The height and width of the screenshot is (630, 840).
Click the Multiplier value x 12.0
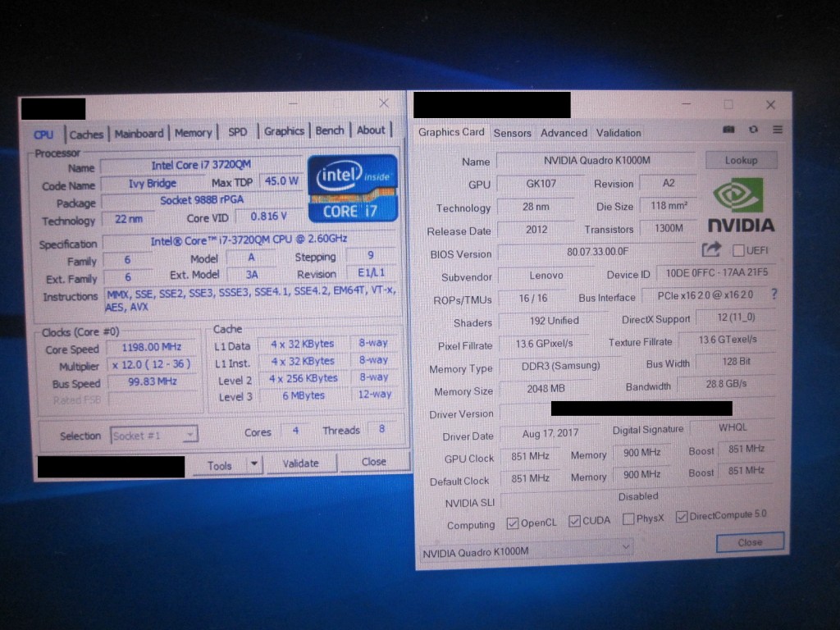tap(152, 364)
